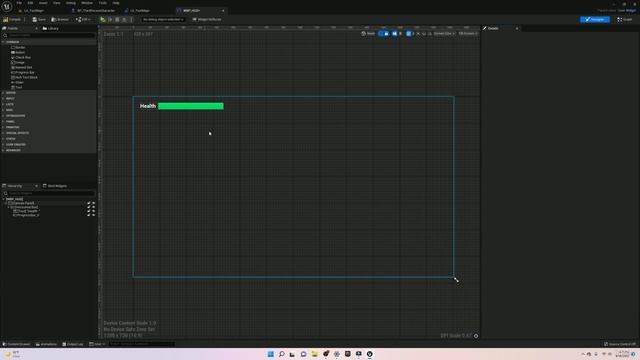Select the Text widget in Palette
This screenshot has height=360, width=640.
coord(17,87)
